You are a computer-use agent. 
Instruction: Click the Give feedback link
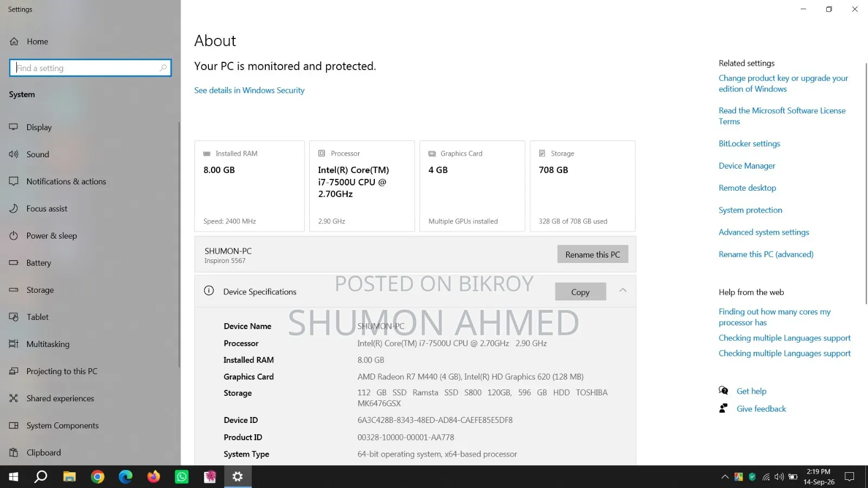[x=761, y=409]
